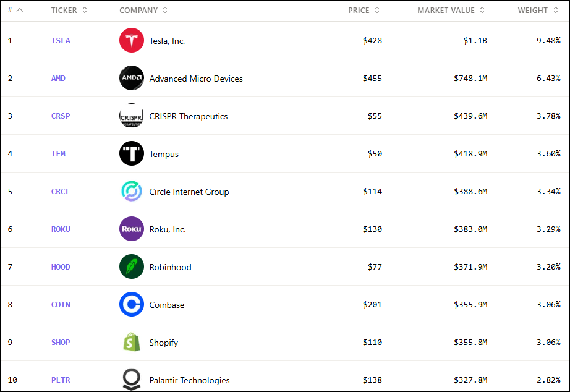Select the Roku, Inc. company name
The image size is (570, 392).
pos(168,229)
